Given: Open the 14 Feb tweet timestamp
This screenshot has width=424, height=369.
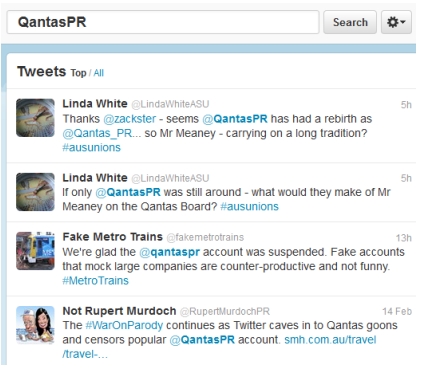Looking at the screenshot, I should (397, 311).
